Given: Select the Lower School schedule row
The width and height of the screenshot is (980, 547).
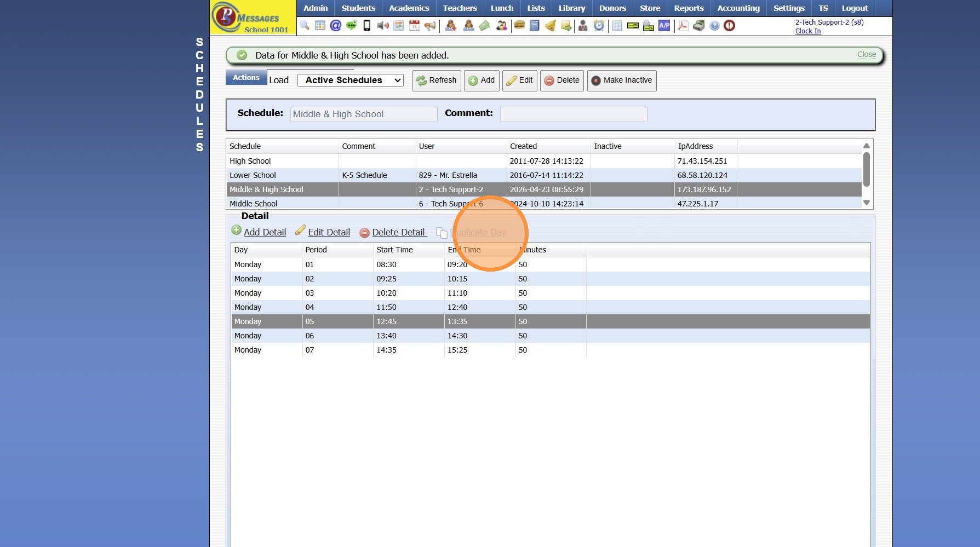Looking at the screenshot, I should tap(253, 175).
